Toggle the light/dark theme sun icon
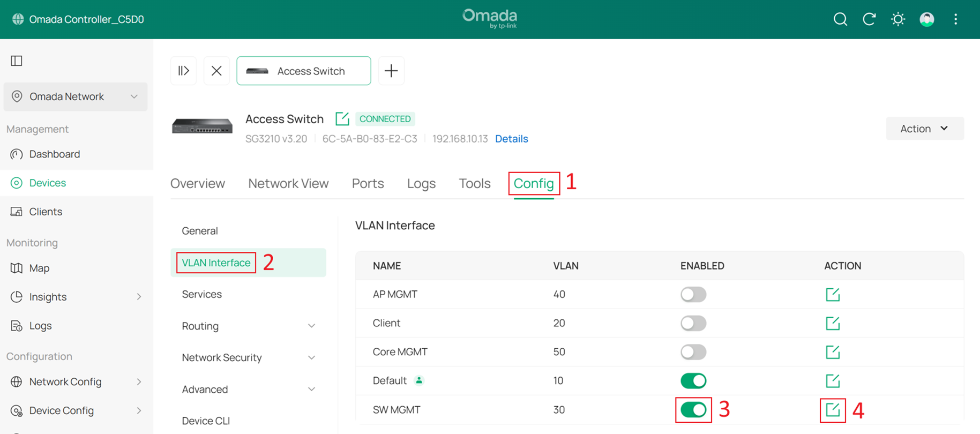 (x=898, y=19)
